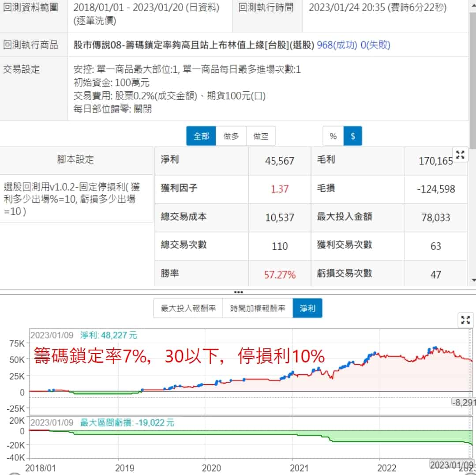This screenshot has width=476, height=475.
Task: Select the 淨利 chart tab
Action: (307, 308)
